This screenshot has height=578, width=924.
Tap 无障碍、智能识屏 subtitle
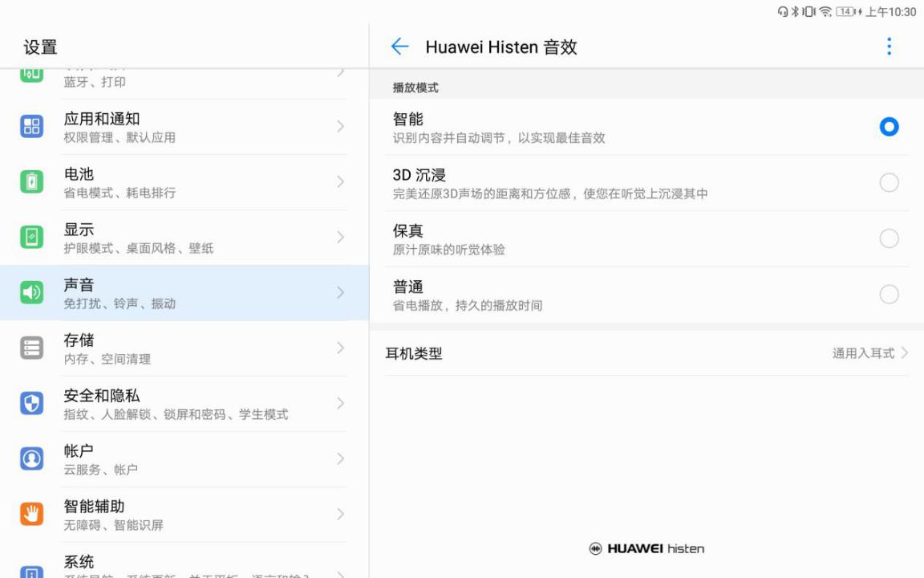[x=114, y=526]
